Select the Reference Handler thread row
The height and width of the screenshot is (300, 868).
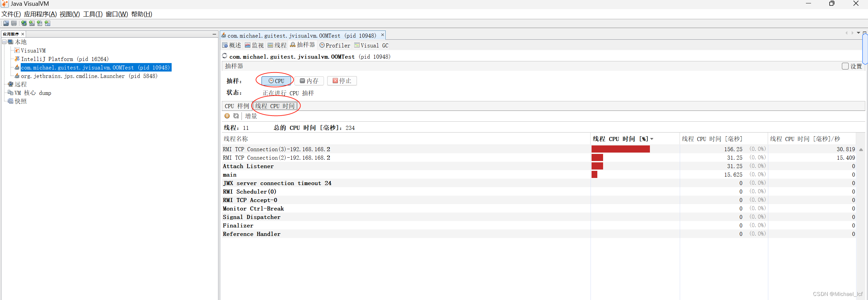[x=539, y=234]
